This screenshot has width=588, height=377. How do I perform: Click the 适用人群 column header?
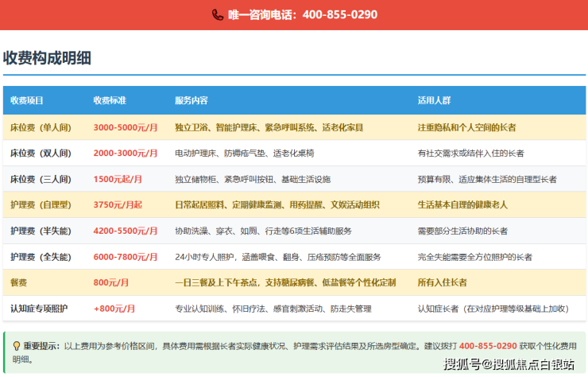435,101
